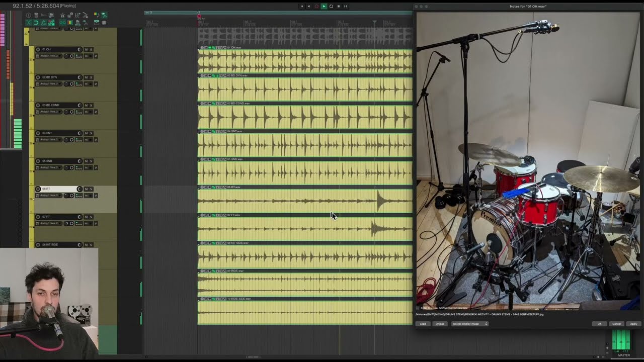
Task: Click pan knob on 02 BD DYN track
Action: [66, 84]
